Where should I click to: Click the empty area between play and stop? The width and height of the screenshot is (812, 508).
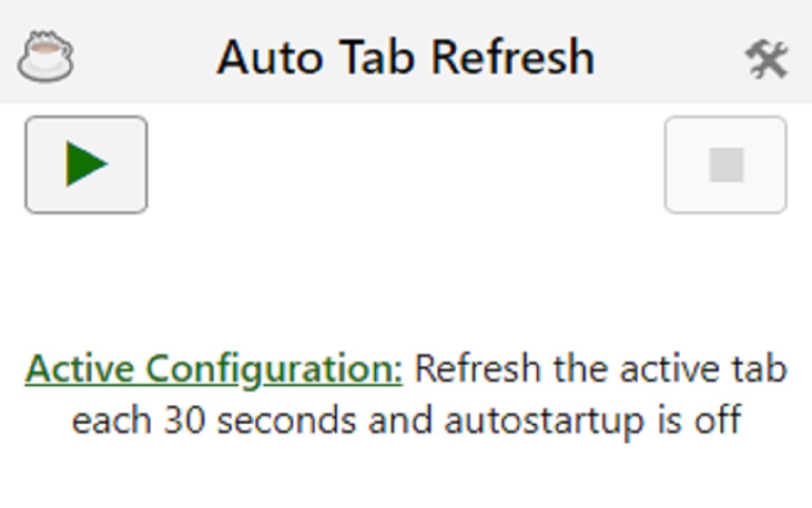click(x=406, y=165)
